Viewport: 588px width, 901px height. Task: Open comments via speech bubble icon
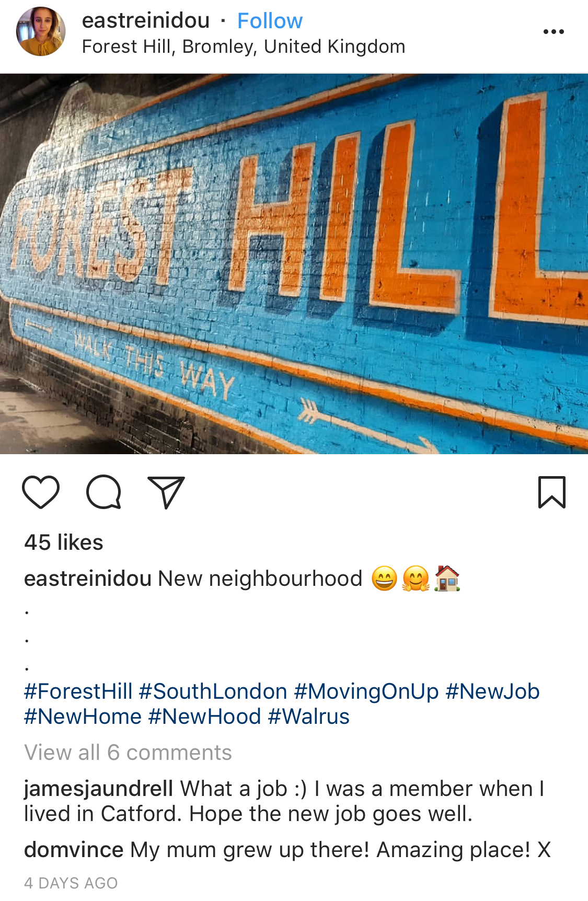pos(103,492)
